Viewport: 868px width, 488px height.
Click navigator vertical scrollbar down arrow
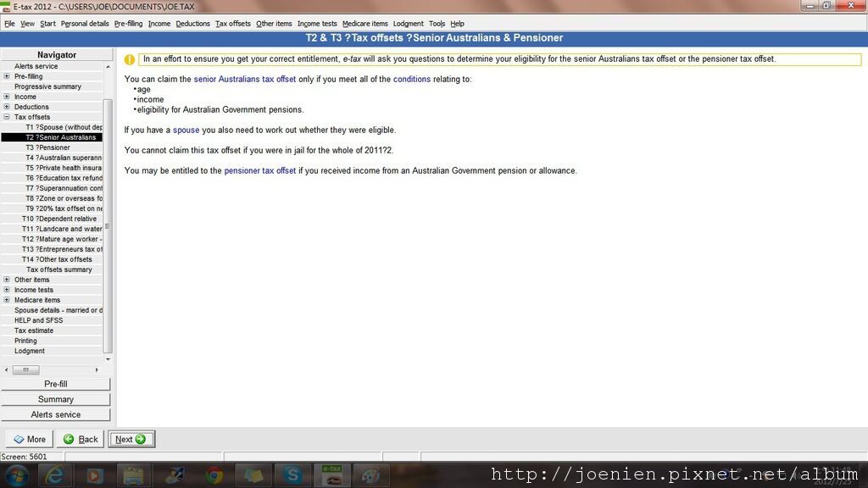pyautogui.click(x=108, y=359)
